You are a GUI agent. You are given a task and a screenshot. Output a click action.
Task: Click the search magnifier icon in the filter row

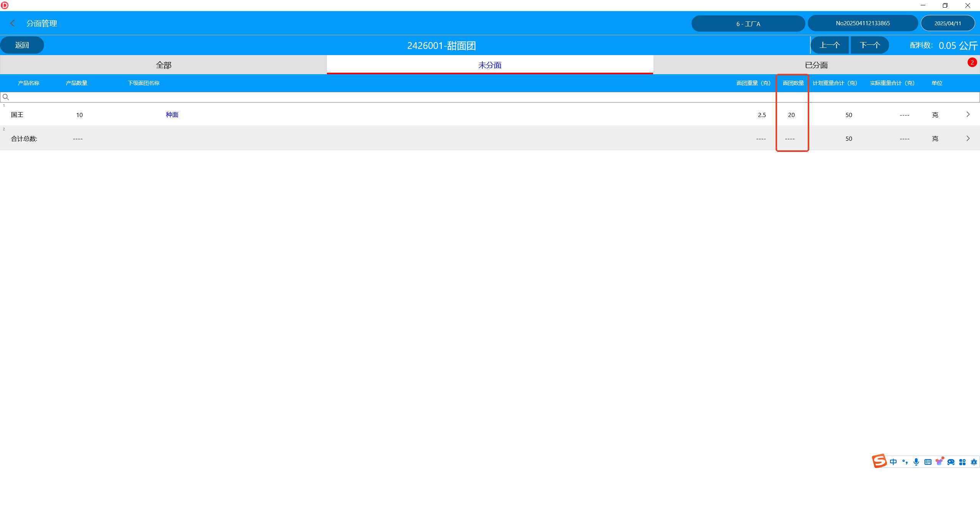(x=6, y=97)
